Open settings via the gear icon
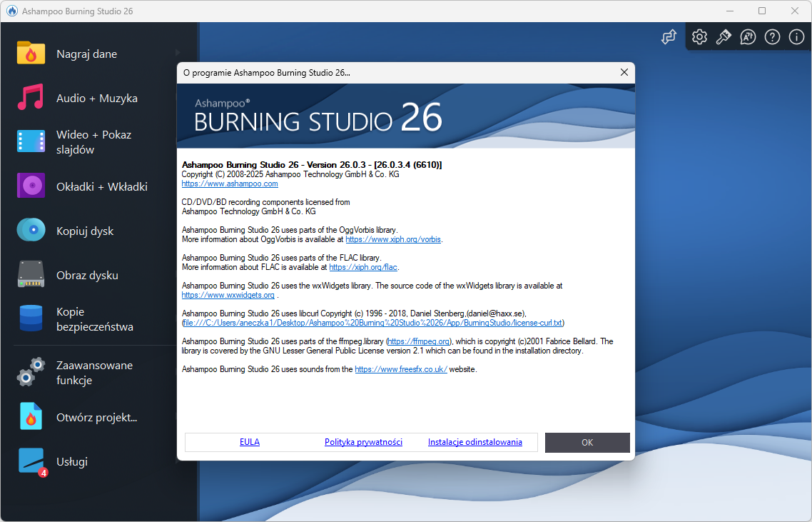 [x=699, y=37]
